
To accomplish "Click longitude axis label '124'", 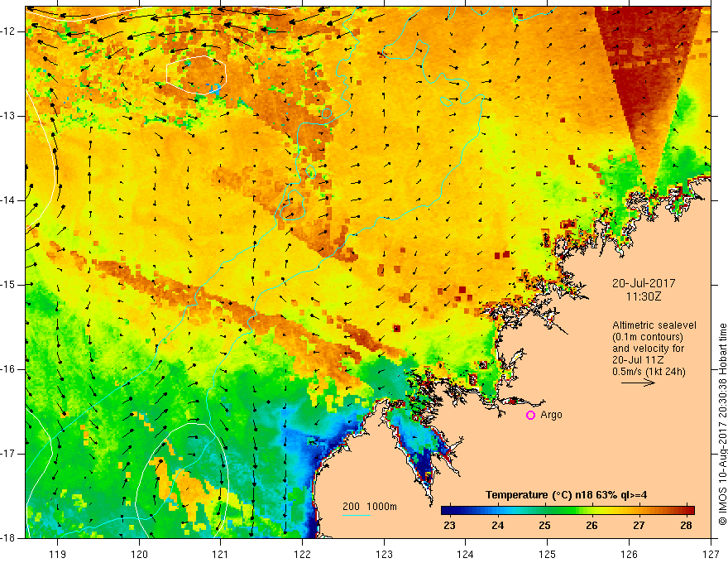I will pyautogui.click(x=465, y=554).
